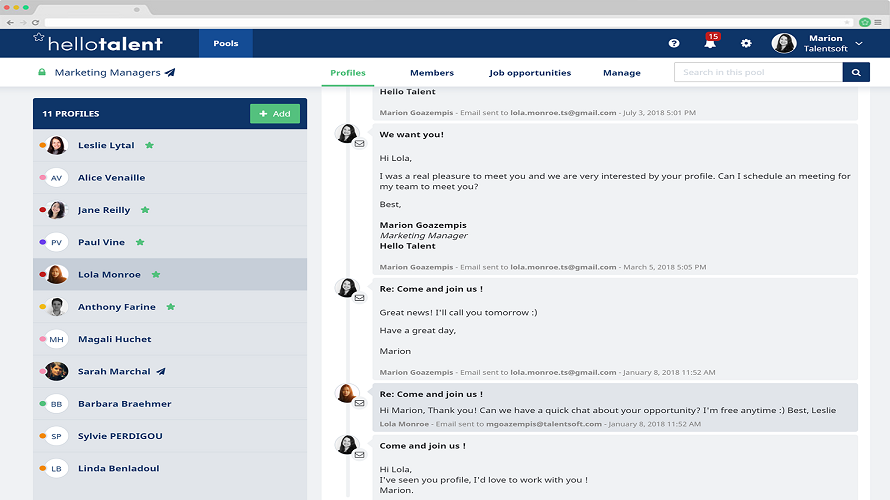Click the SP initials avatar
The height and width of the screenshot is (500, 890).
(x=56, y=436)
